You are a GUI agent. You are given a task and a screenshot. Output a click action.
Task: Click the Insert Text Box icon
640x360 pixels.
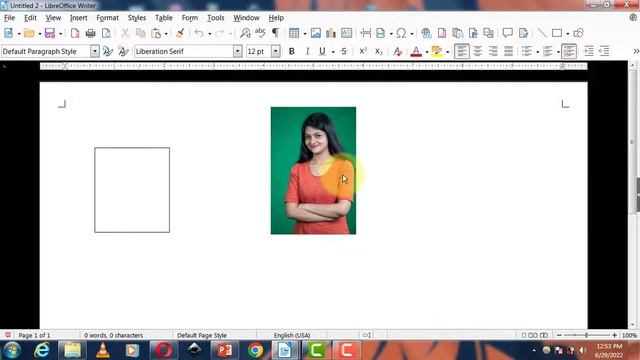346,33
